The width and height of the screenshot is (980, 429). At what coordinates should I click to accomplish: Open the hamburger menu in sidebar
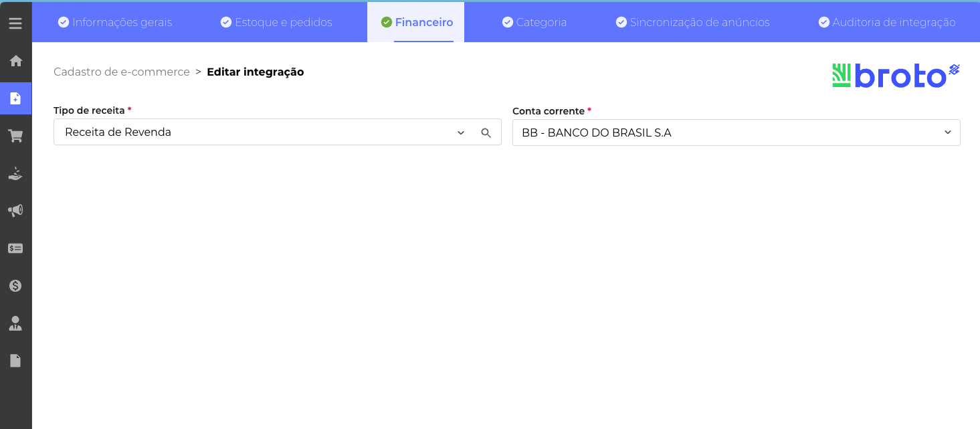click(x=15, y=23)
